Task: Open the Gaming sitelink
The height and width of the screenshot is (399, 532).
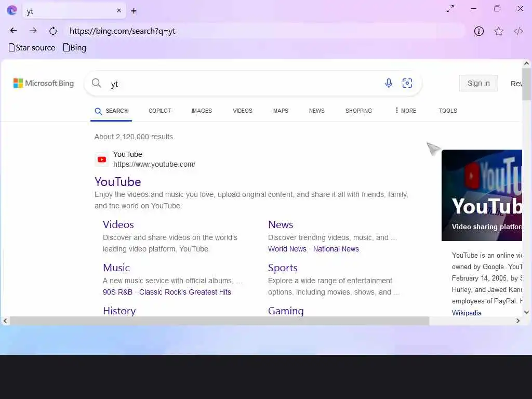Action: click(x=286, y=311)
